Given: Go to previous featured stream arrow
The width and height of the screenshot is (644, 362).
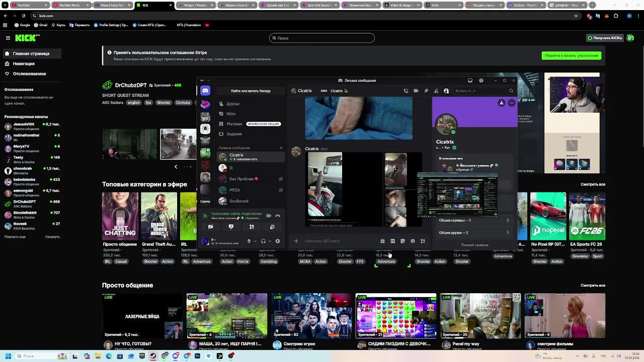Looking at the screenshot, I should tap(176, 167).
